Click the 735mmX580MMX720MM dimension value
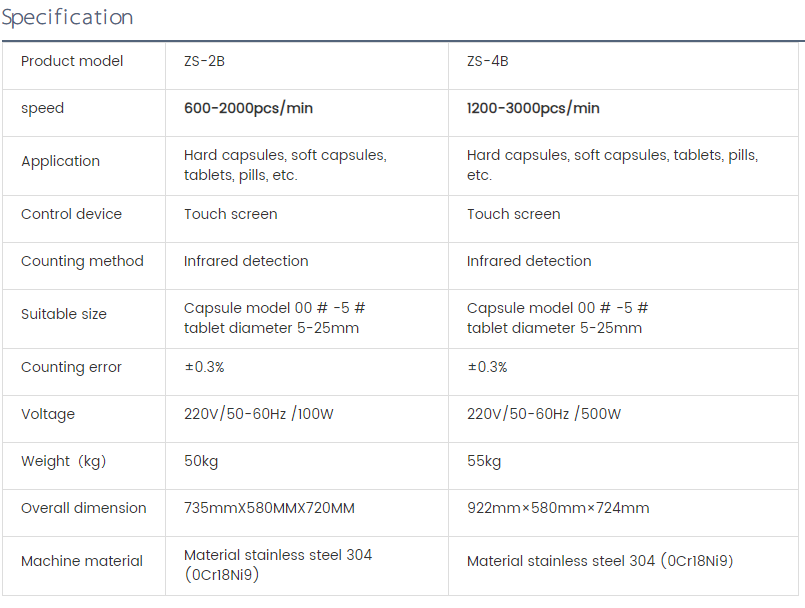Viewport: 805px width, 608px height. tap(269, 508)
